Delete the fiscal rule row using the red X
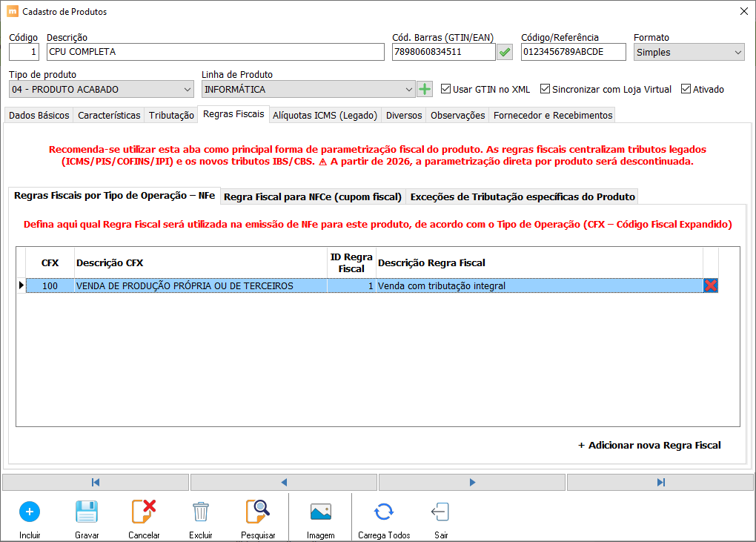The height and width of the screenshot is (542, 756). click(711, 285)
